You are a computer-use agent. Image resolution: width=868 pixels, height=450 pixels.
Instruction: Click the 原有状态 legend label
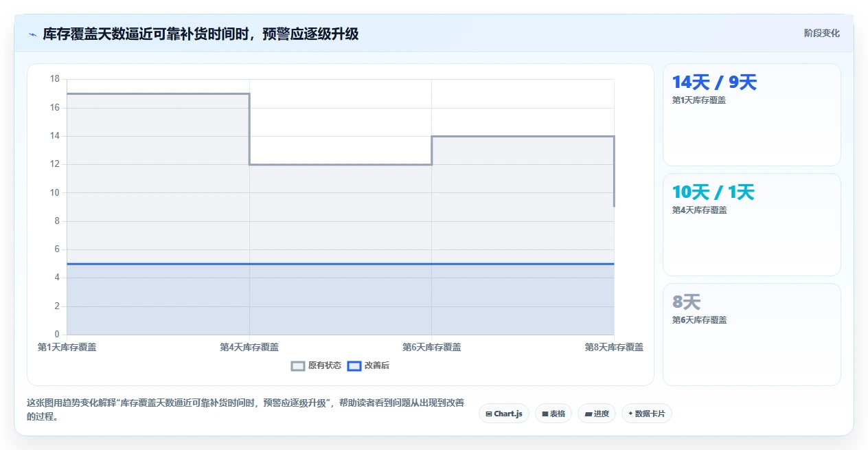[324, 365]
